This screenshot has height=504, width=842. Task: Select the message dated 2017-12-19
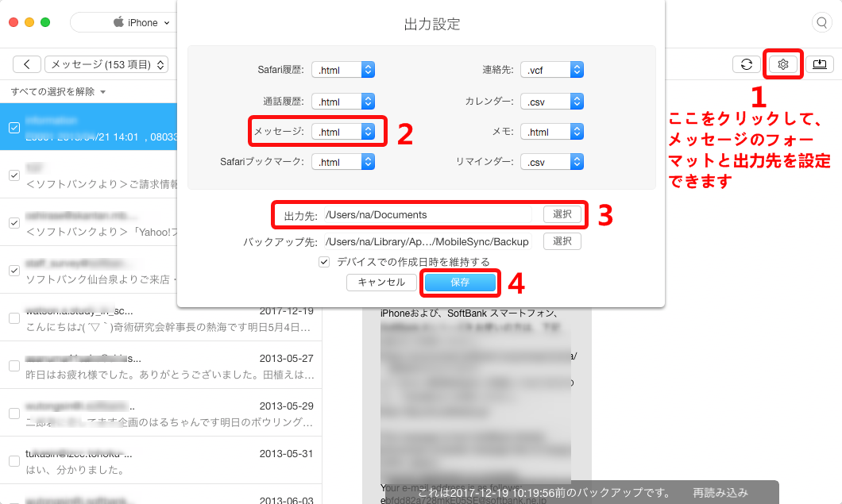click(x=161, y=318)
